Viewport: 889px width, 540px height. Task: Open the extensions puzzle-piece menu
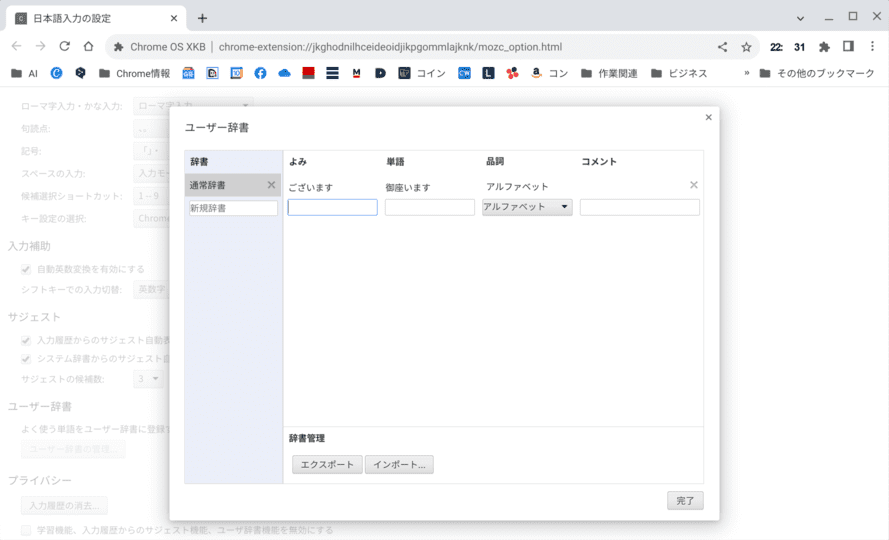point(824,47)
